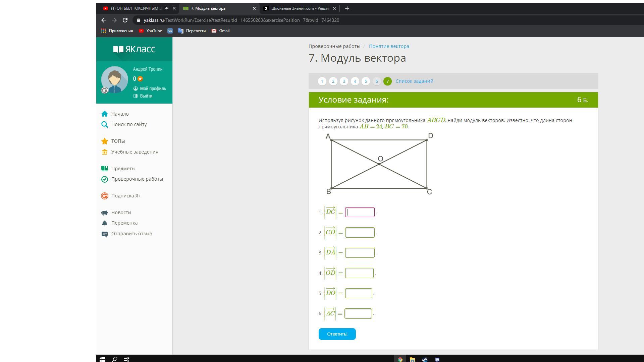Click the answer field for vector AC
Screen dimensions: 644x362
click(358, 314)
